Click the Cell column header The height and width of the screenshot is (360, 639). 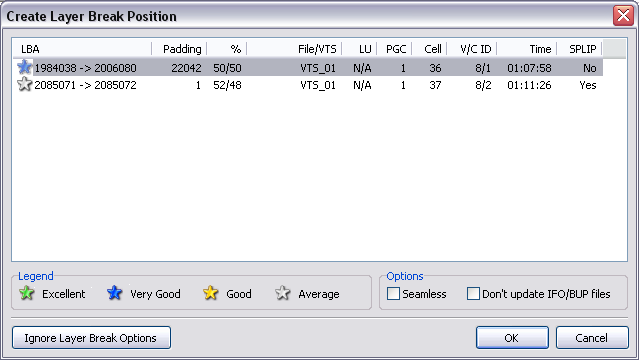click(x=429, y=49)
